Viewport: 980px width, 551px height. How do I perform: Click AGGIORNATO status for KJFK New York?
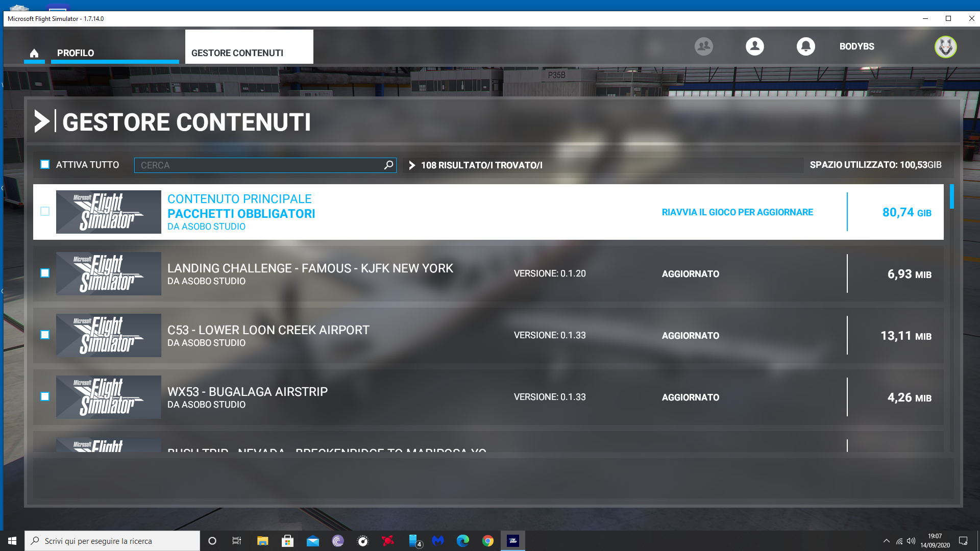(690, 274)
